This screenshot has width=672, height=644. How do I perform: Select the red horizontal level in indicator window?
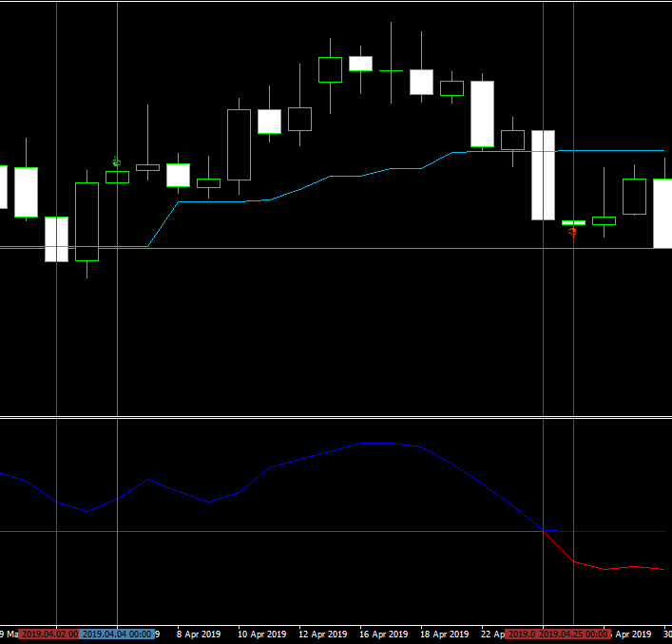272,531
